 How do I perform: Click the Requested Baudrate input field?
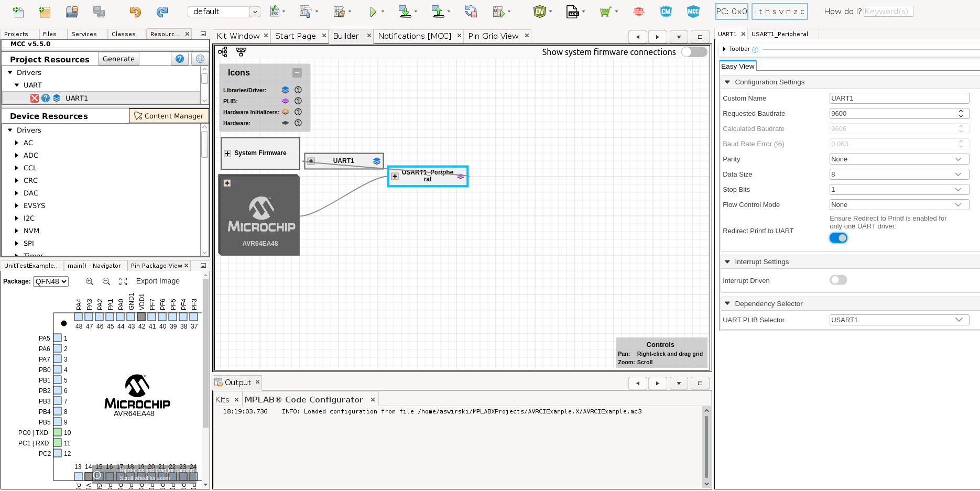[x=899, y=113]
